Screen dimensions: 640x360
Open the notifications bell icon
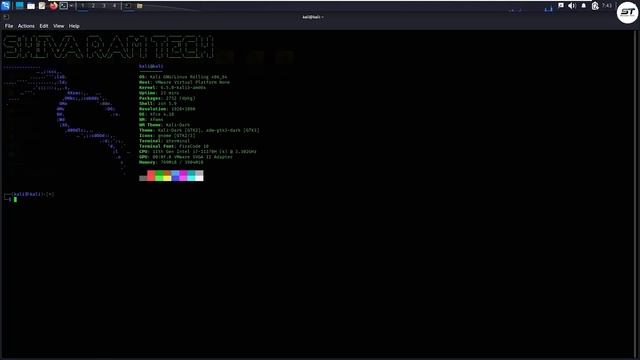[583, 6]
